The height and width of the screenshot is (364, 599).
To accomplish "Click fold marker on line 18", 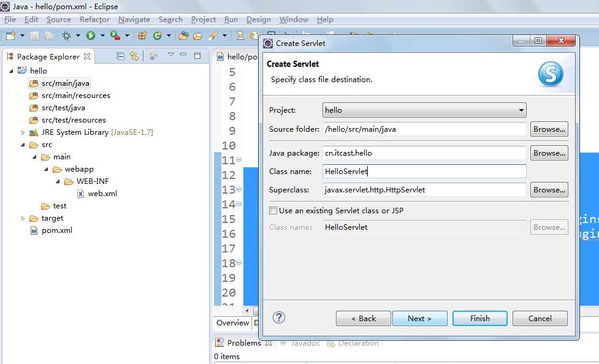I will pyautogui.click(x=238, y=263).
